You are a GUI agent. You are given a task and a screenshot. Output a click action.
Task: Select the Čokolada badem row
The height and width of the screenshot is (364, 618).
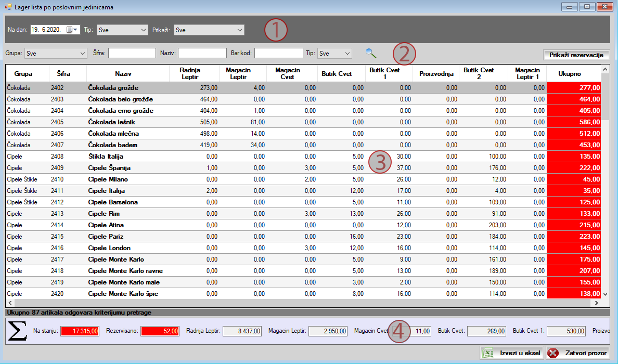pos(304,145)
